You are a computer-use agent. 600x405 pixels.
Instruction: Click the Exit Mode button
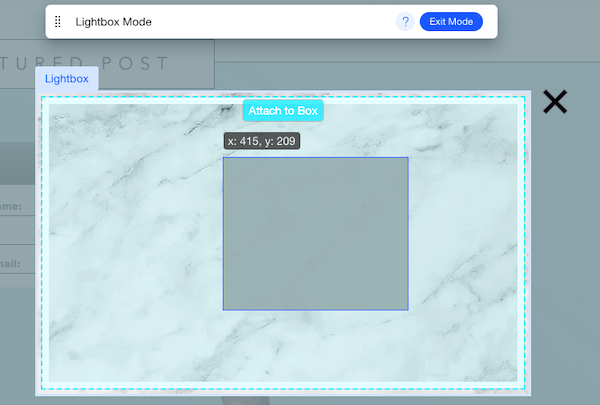451,22
